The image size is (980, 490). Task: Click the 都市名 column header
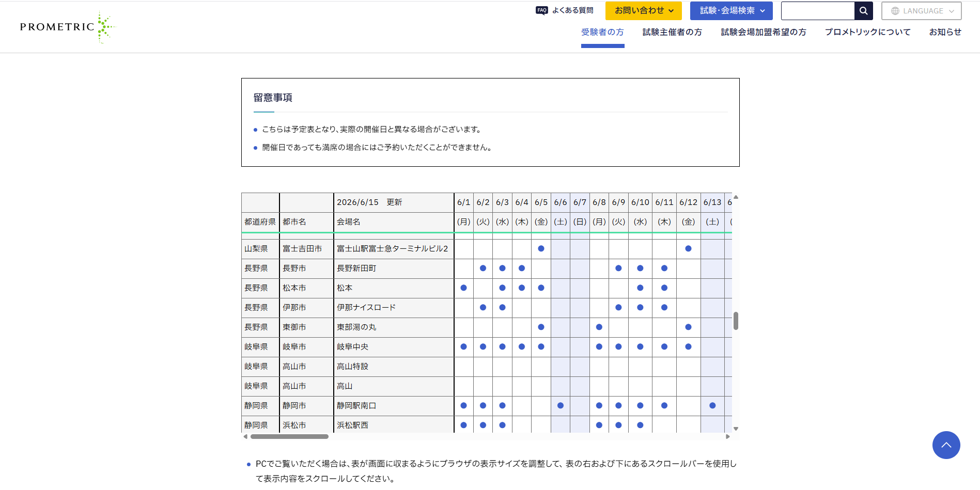pos(306,222)
